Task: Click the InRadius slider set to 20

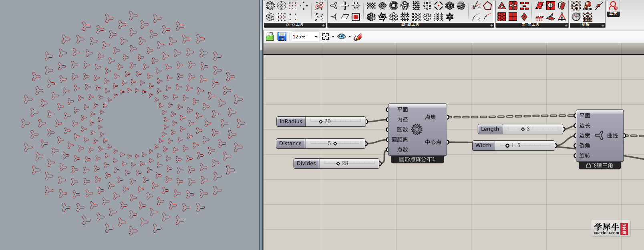Action: [321, 122]
